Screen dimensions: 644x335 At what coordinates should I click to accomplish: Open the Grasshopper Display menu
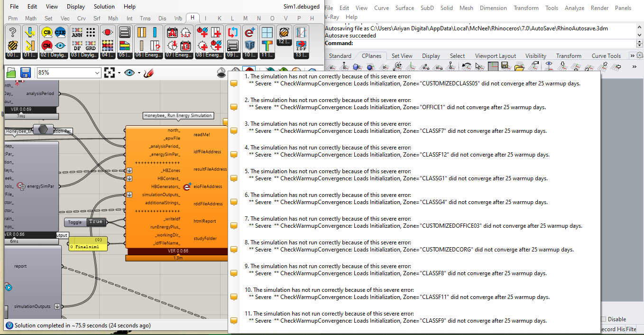click(x=76, y=7)
